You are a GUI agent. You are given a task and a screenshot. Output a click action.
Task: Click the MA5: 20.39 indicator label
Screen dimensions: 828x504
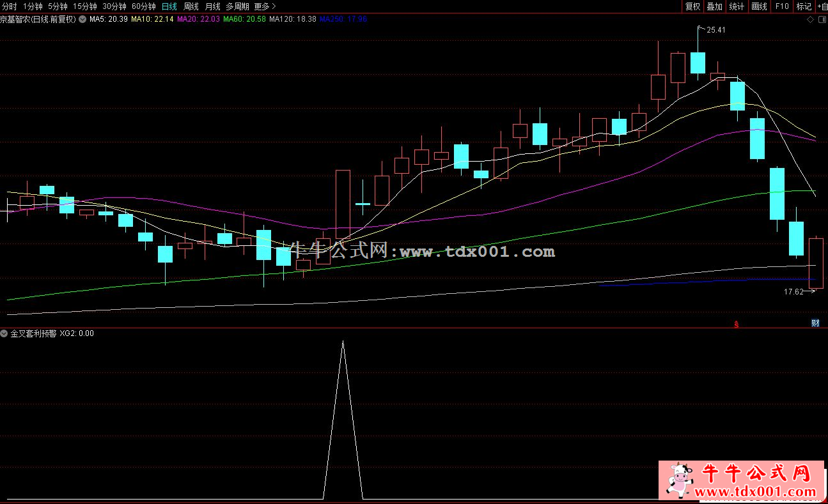point(107,19)
